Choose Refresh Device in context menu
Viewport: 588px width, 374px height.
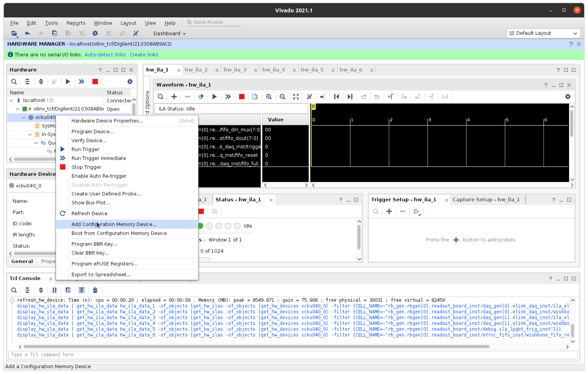[127, 214]
